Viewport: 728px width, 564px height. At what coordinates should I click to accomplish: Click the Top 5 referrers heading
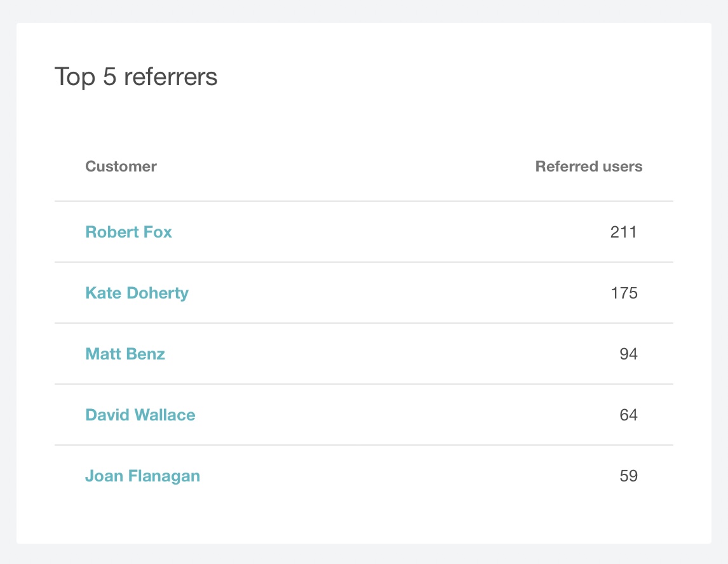click(136, 77)
